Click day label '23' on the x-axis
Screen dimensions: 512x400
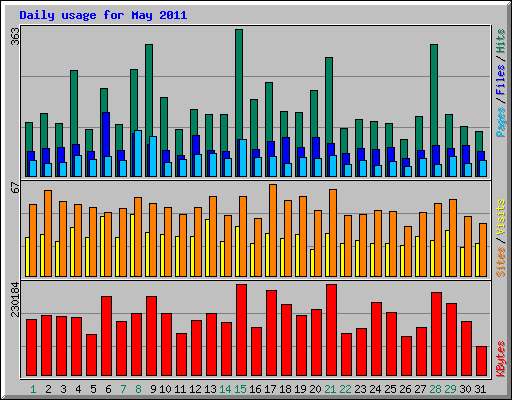[x=360, y=389]
